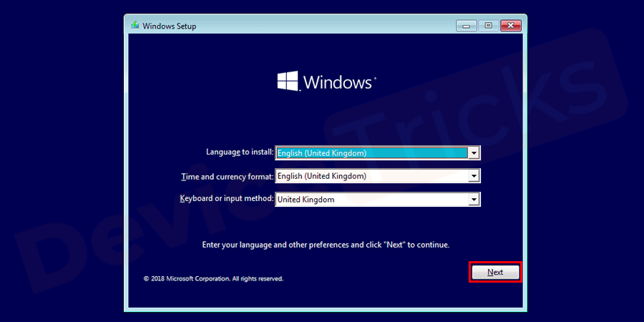
Task: Click the "Language to install:" label
Action: (x=240, y=152)
